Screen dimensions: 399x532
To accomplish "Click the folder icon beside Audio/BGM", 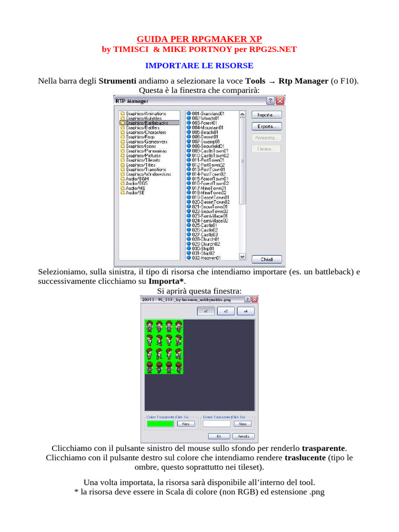I will coord(123,179).
